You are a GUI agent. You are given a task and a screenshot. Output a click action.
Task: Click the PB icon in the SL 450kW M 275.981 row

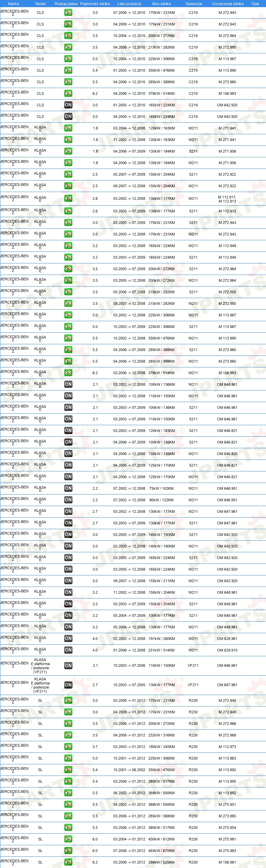68,839
